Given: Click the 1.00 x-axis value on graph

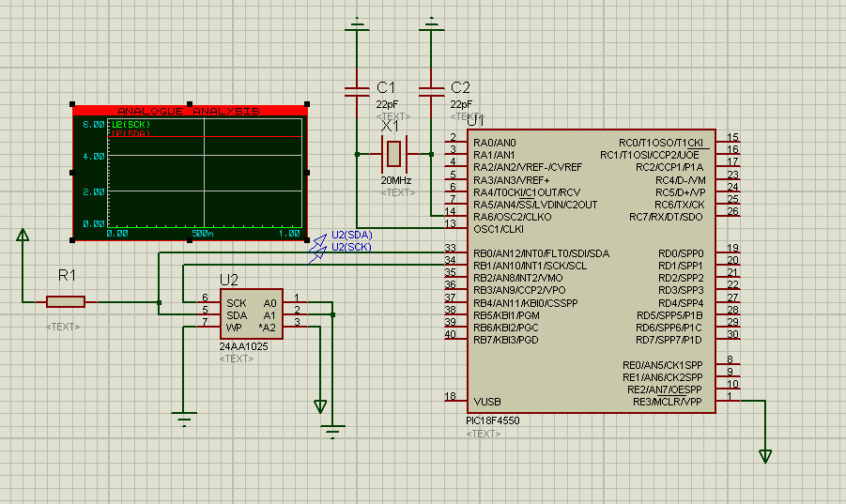Looking at the screenshot, I should point(289,234).
